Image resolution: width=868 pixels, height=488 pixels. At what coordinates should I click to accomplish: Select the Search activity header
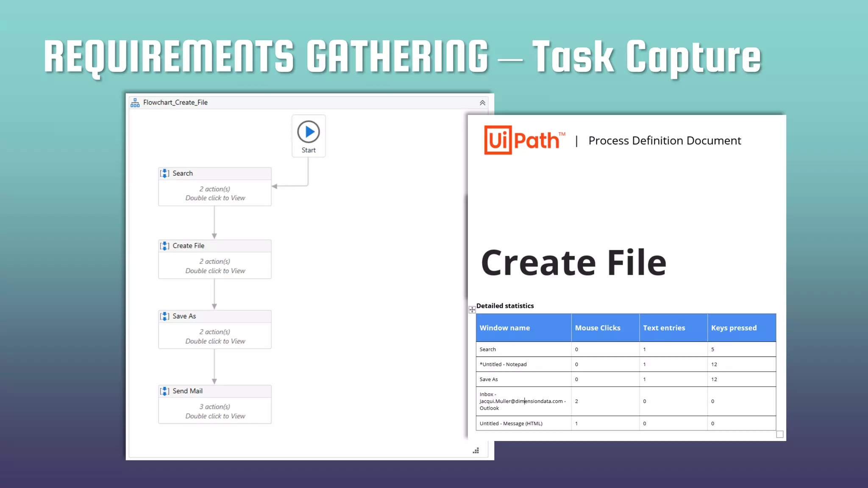tap(215, 173)
